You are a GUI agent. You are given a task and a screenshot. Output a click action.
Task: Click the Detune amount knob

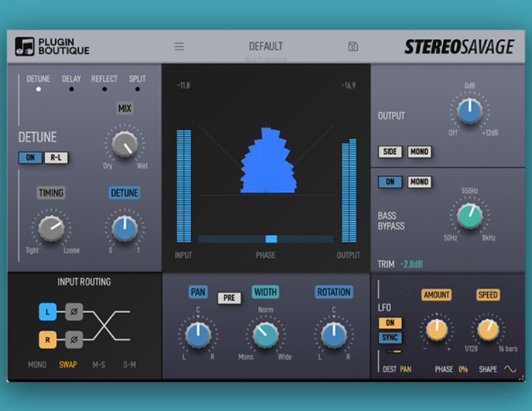point(124,229)
